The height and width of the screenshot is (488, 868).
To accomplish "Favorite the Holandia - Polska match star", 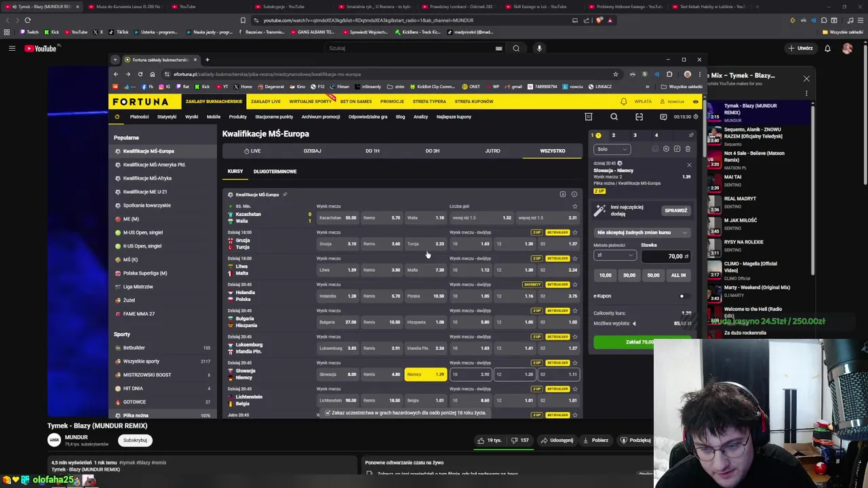I will coord(575,285).
